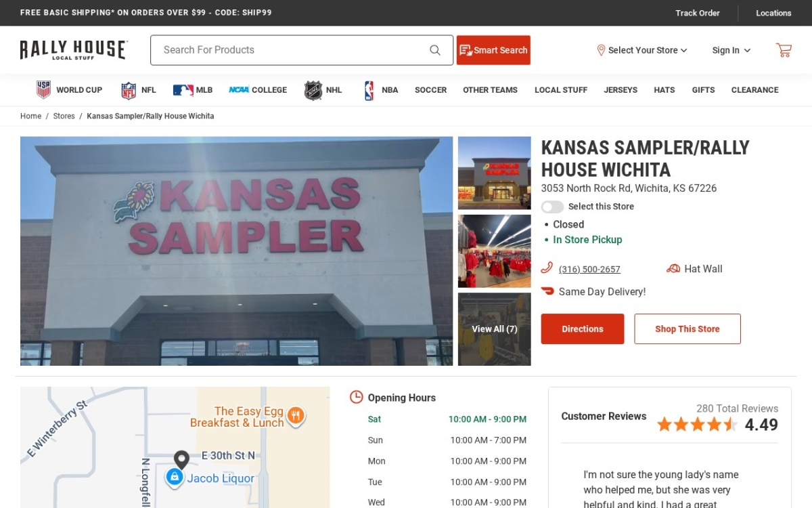Open the Track Order link
The image size is (812, 508).
(x=698, y=13)
